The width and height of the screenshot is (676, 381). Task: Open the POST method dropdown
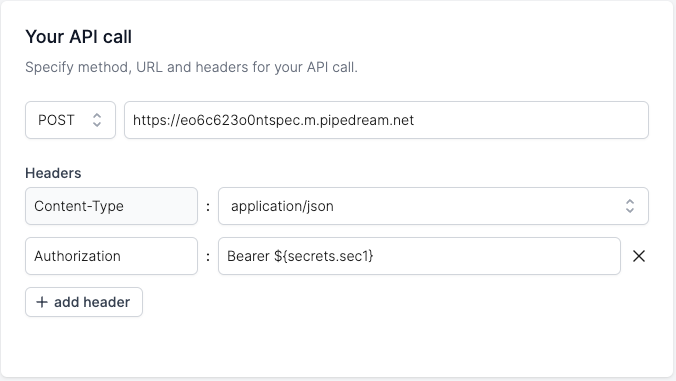tap(70, 120)
